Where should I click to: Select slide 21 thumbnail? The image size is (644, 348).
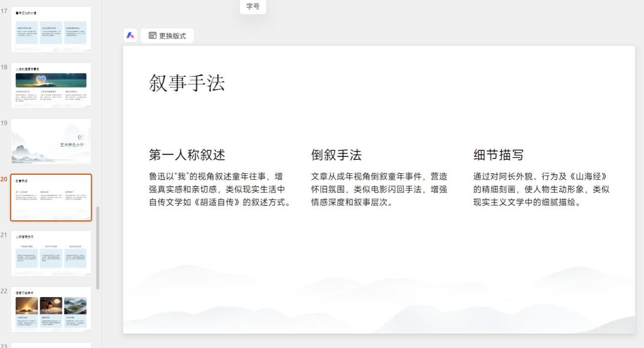click(x=51, y=253)
